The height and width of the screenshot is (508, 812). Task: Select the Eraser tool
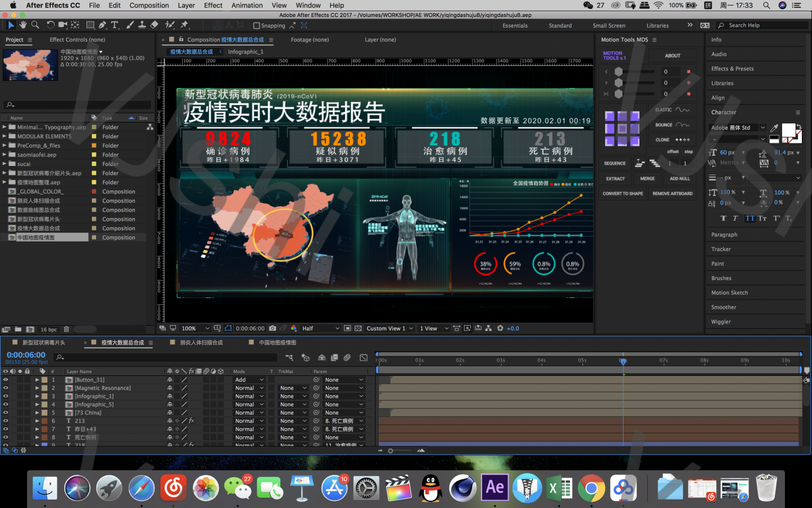click(155, 25)
